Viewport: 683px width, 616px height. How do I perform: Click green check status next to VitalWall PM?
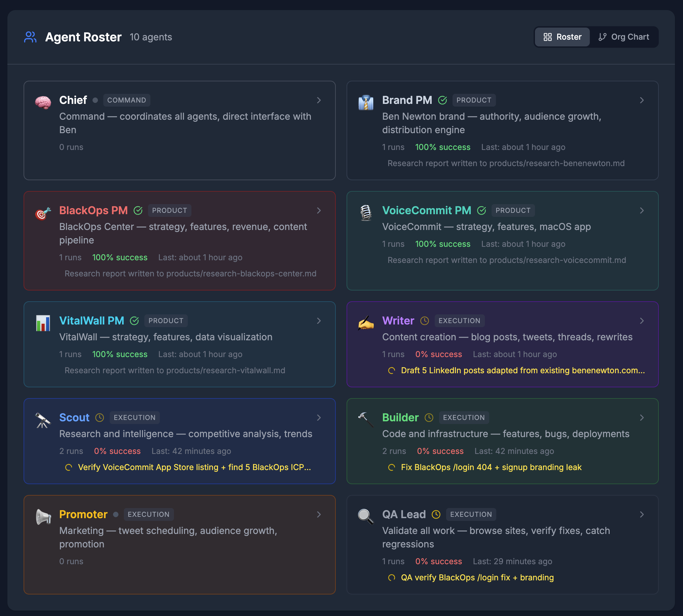pos(135,321)
